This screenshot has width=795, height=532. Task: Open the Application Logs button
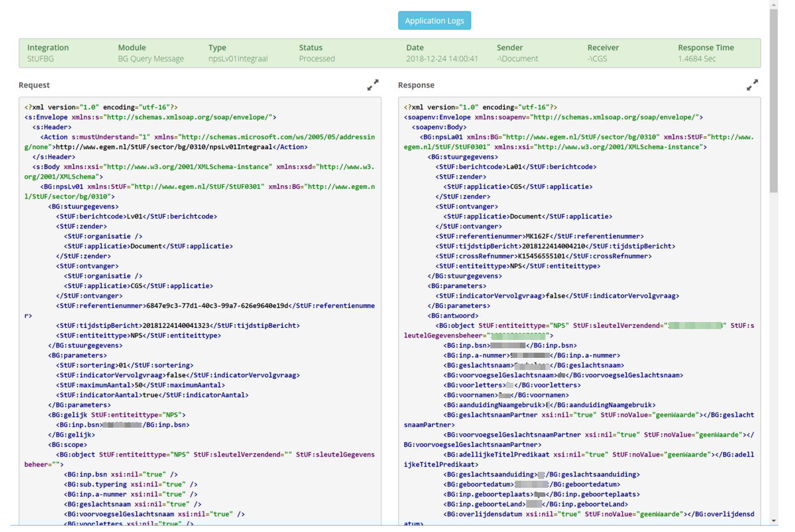pyautogui.click(x=435, y=20)
